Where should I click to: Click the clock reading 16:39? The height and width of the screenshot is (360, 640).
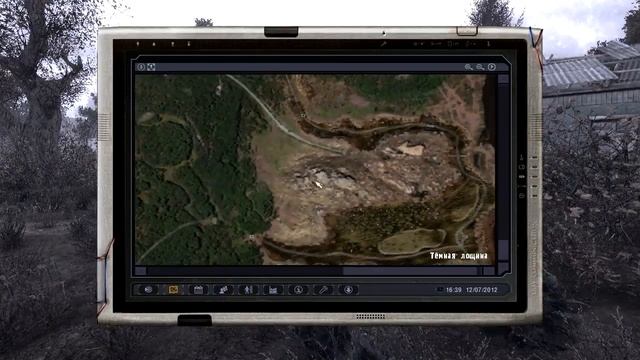[453, 290]
